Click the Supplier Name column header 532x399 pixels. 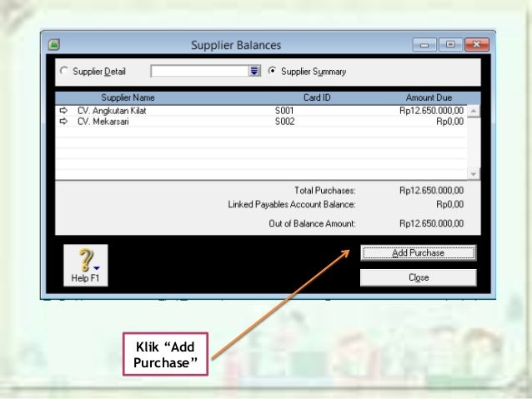[x=128, y=97]
